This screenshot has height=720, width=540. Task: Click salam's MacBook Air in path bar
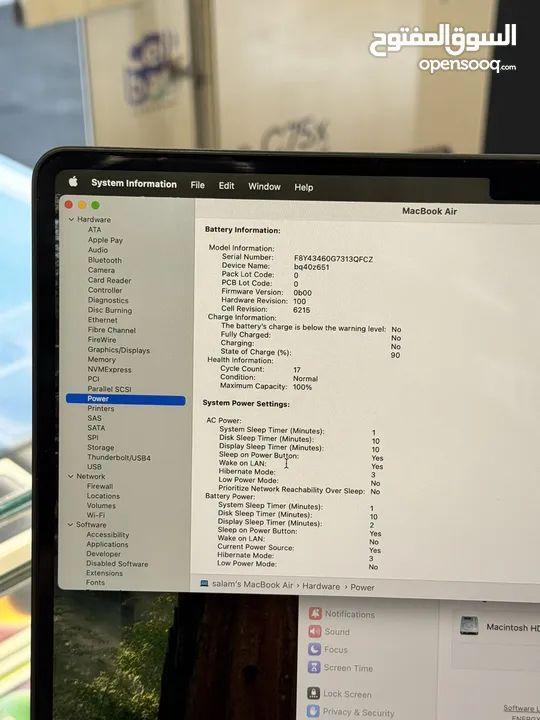[253, 585]
